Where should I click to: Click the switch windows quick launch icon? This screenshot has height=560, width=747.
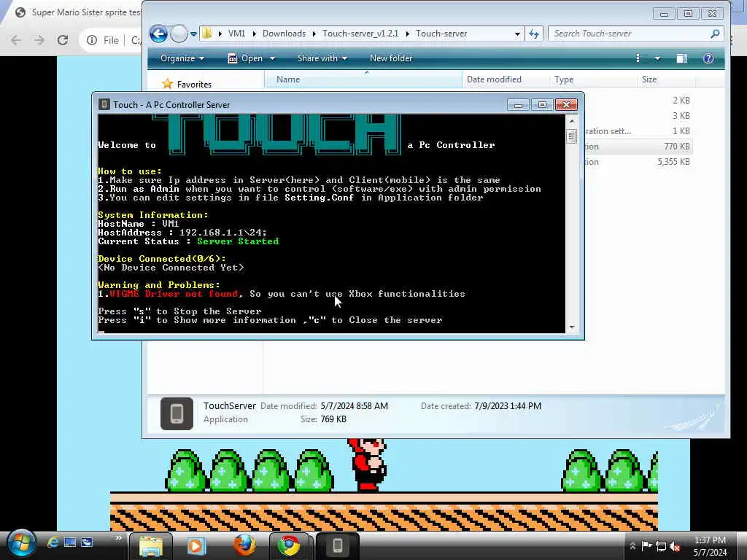point(88,542)
